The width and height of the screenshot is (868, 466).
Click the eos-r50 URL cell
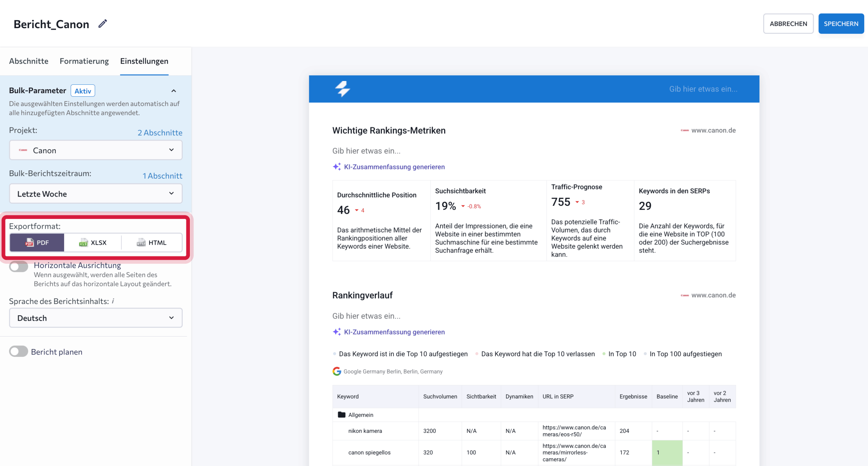[576, 431]
